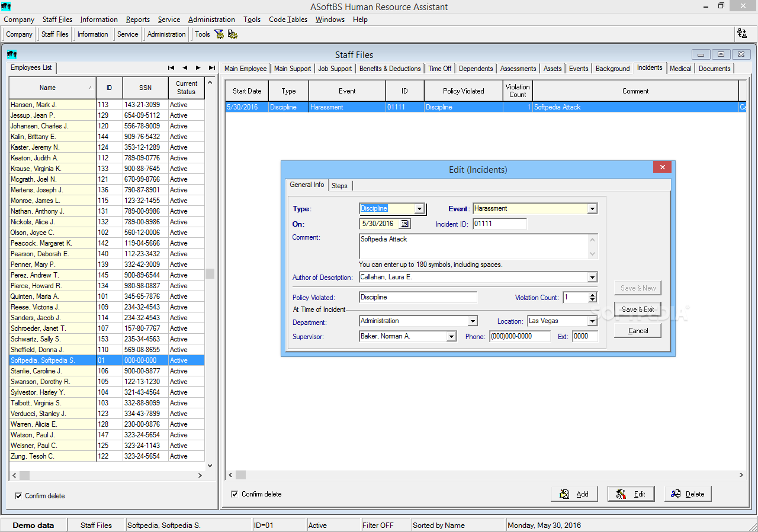Click the Information toolbar button
This screenshot has height=532, width=758.
[92, 34]
